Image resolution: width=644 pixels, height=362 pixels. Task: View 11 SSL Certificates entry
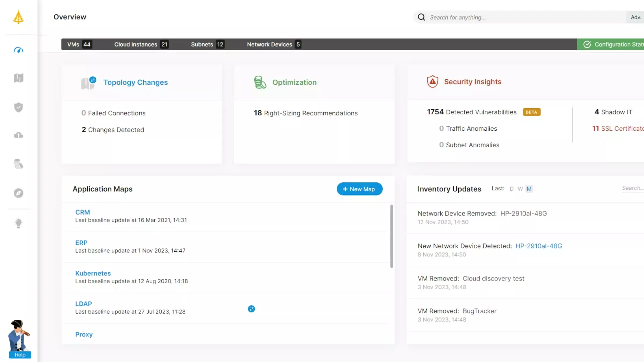click(618, 128)
